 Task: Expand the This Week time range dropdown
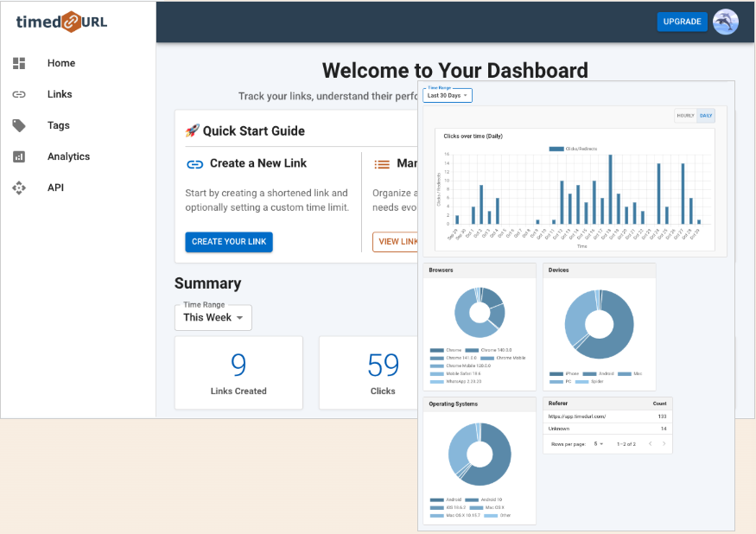(213, 317)
